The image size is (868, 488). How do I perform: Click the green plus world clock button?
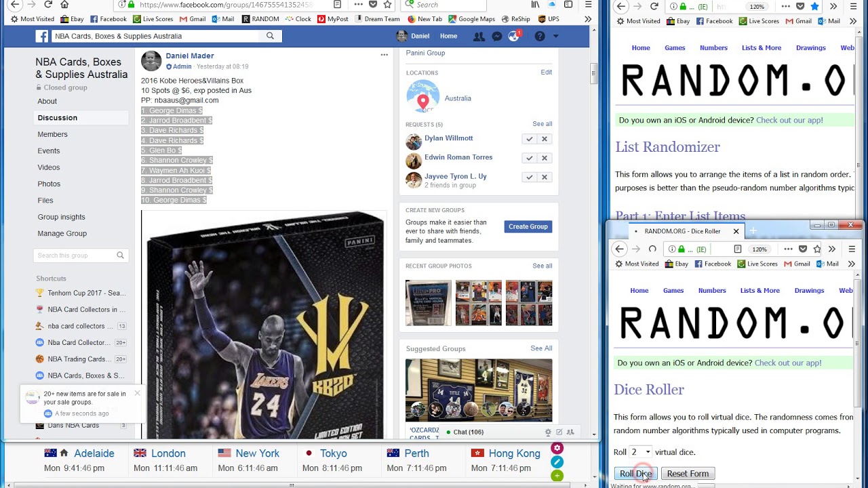[557, 476]
